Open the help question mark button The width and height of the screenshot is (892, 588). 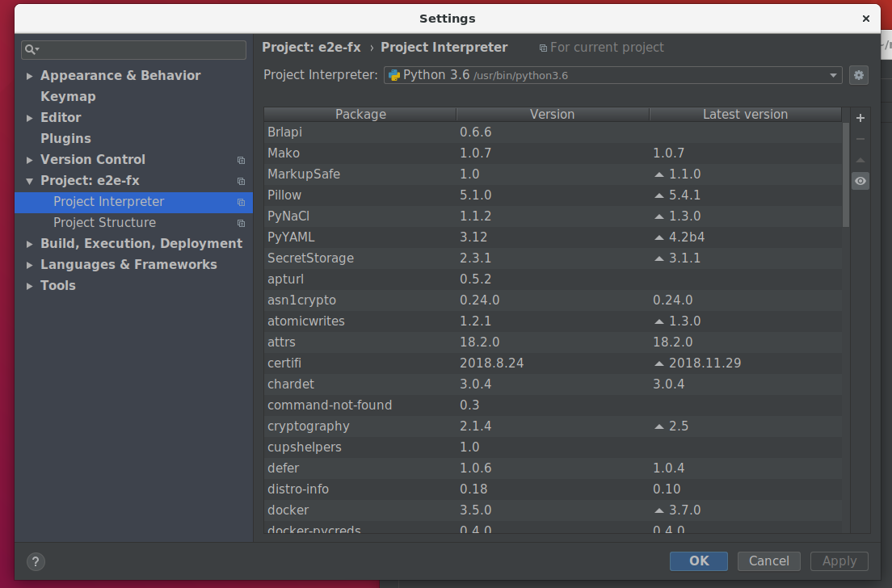pos(36,562)
